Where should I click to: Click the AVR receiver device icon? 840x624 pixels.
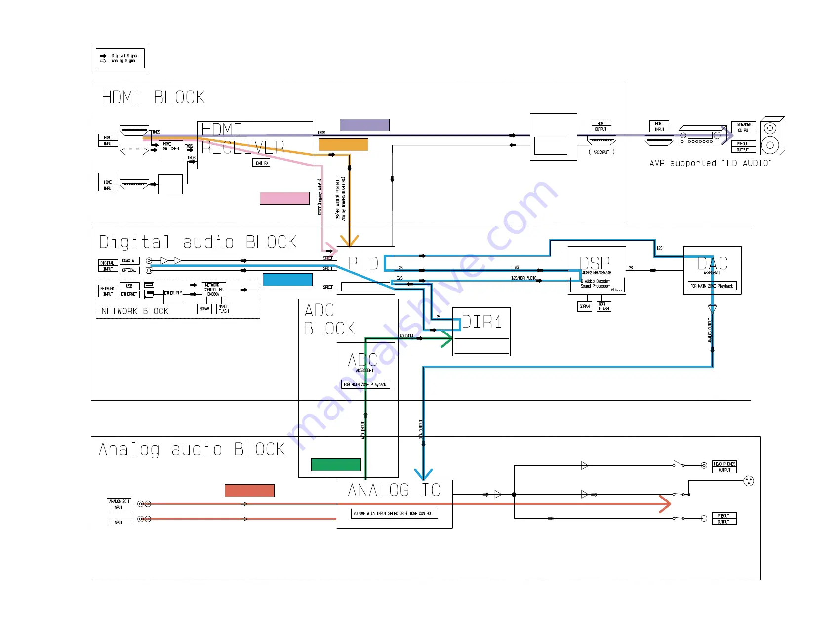(703, 135)
